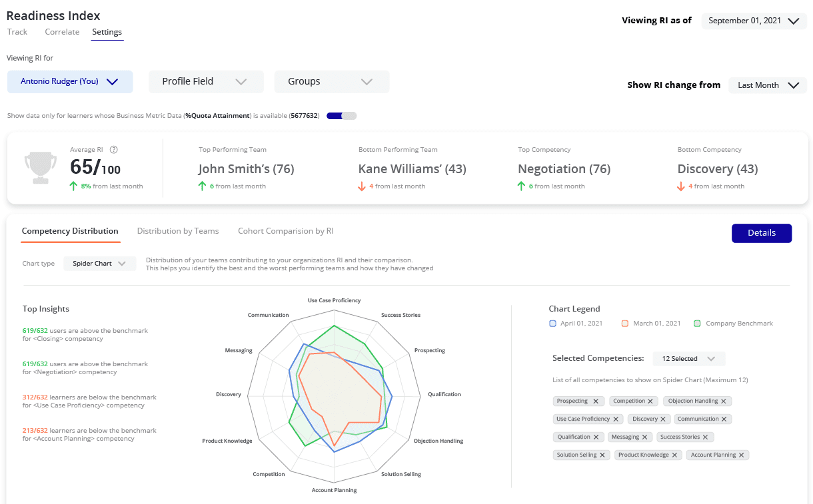Remove the Success Stories competency chip
This screenshot has height=504, width=813.
point(706,437)
